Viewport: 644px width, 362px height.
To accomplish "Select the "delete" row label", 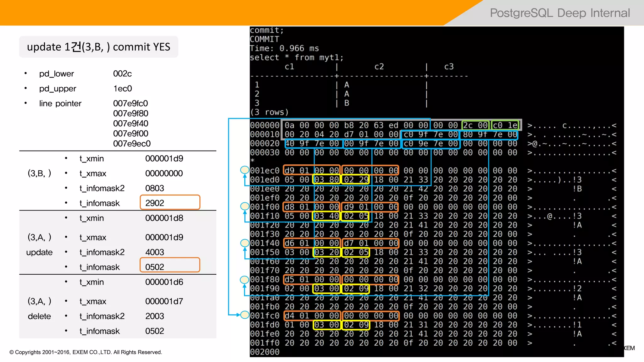I will (x=39, y=316).
